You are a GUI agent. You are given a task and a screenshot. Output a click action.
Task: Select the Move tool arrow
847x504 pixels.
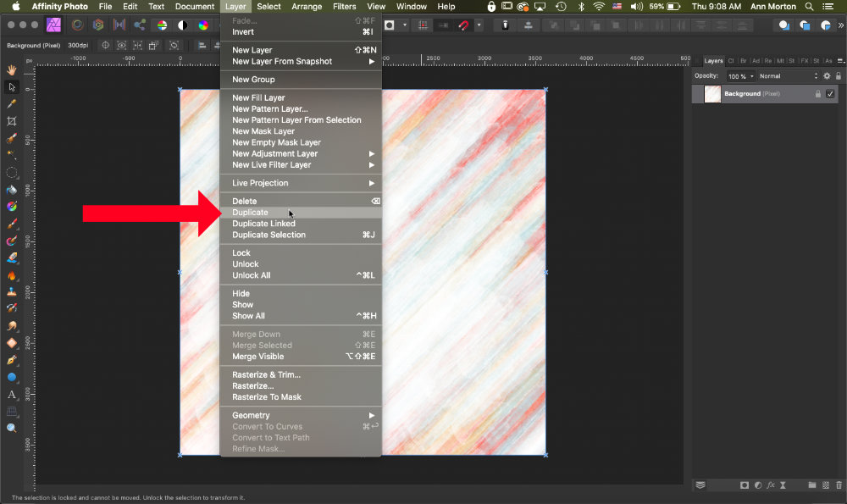point(12,86)
